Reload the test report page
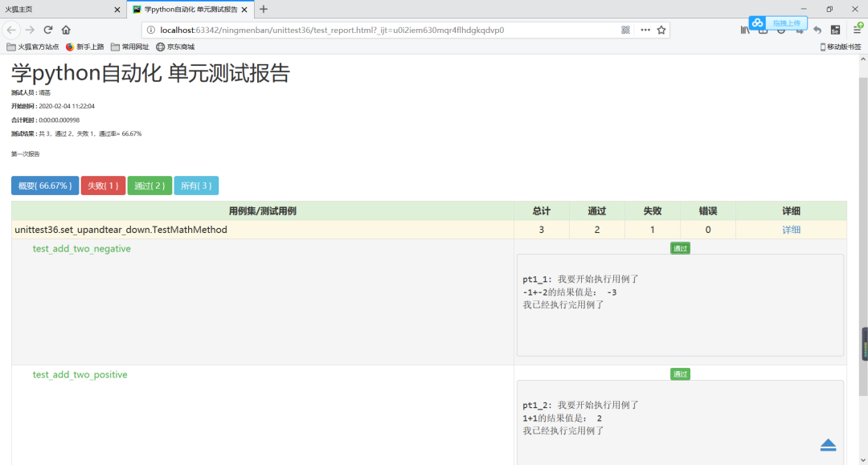Viewport: 868px width, 465px height. click(x=48, y=30)
